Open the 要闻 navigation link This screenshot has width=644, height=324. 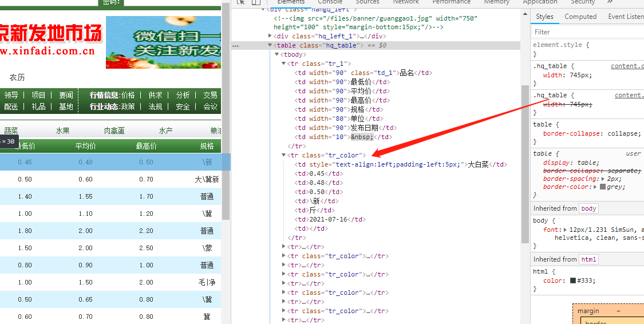pos(66,95)
